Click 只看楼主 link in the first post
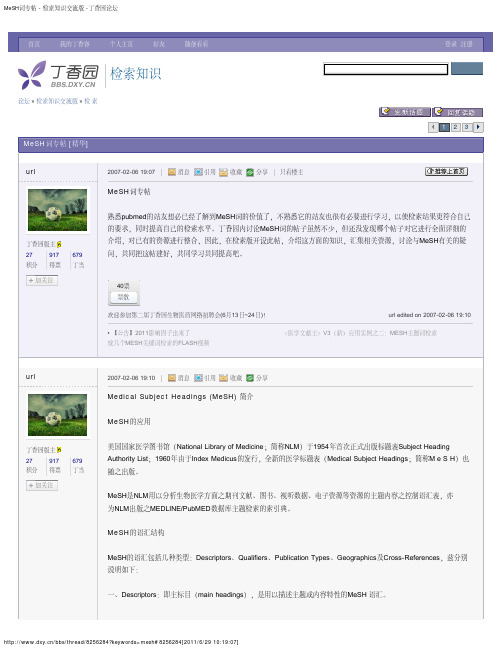The width and height of the screenshot is (502, 649). tap(291, 172)
